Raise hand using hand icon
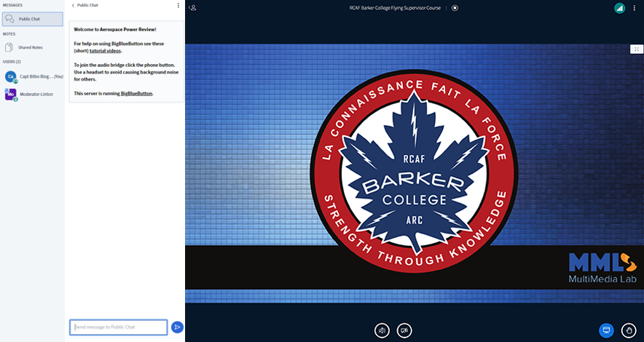The height and width of the screenshot is (342, 644). pos(629,330)
